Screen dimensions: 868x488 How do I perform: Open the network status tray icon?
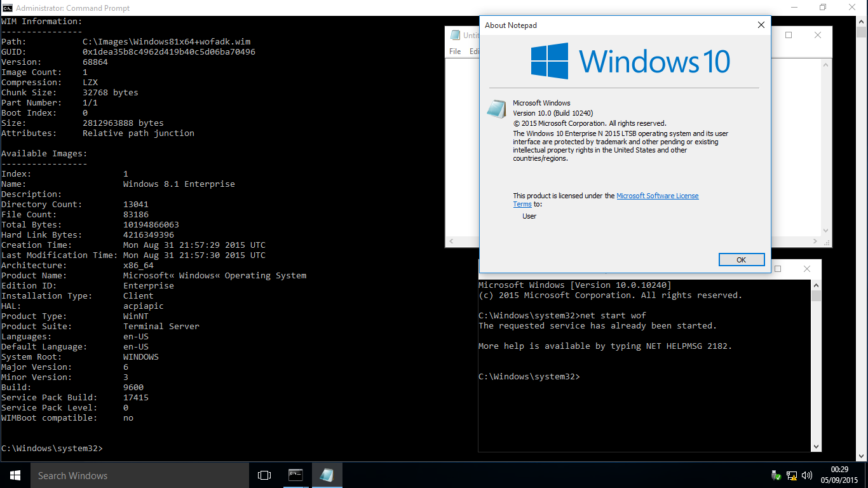(x=792, y=475)
